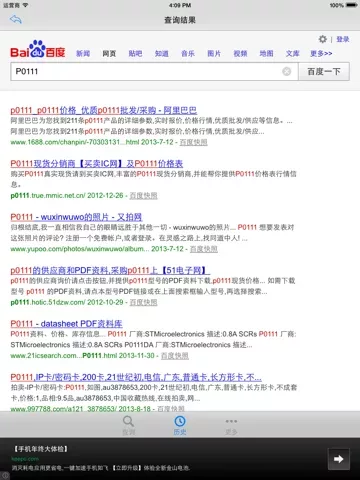Click the www.21icsearch.com URL text
This screenshot has height=480, width=360.
(64, 356)
